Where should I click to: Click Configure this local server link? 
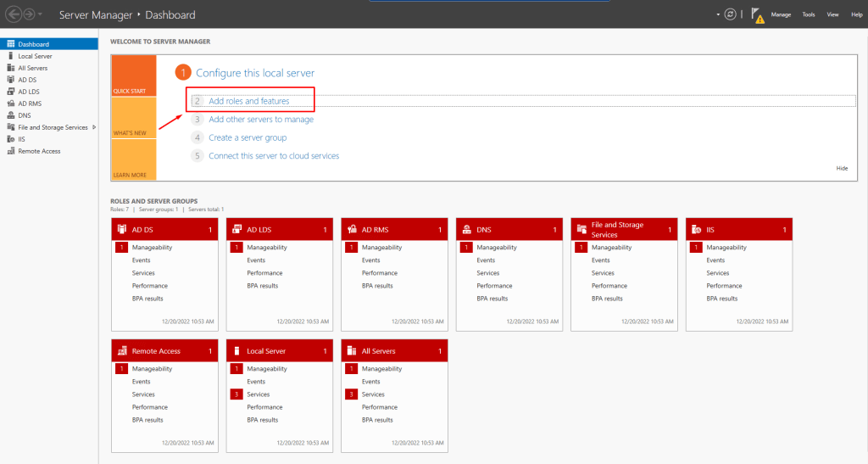pos(255,73)
